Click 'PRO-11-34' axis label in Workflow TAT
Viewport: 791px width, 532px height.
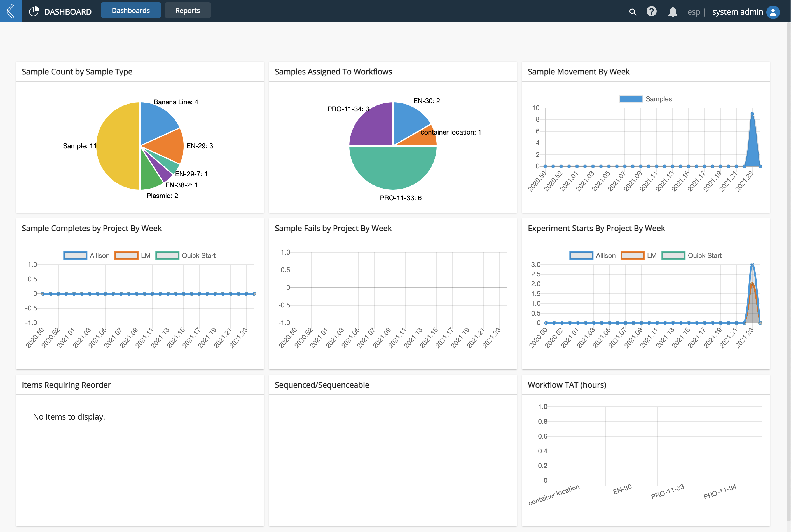click(x=720, y=492)
